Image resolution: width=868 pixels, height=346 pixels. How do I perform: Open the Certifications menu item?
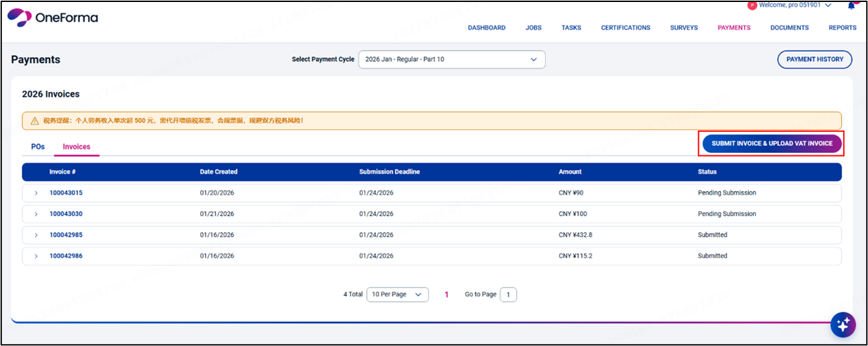pos(625,28)
